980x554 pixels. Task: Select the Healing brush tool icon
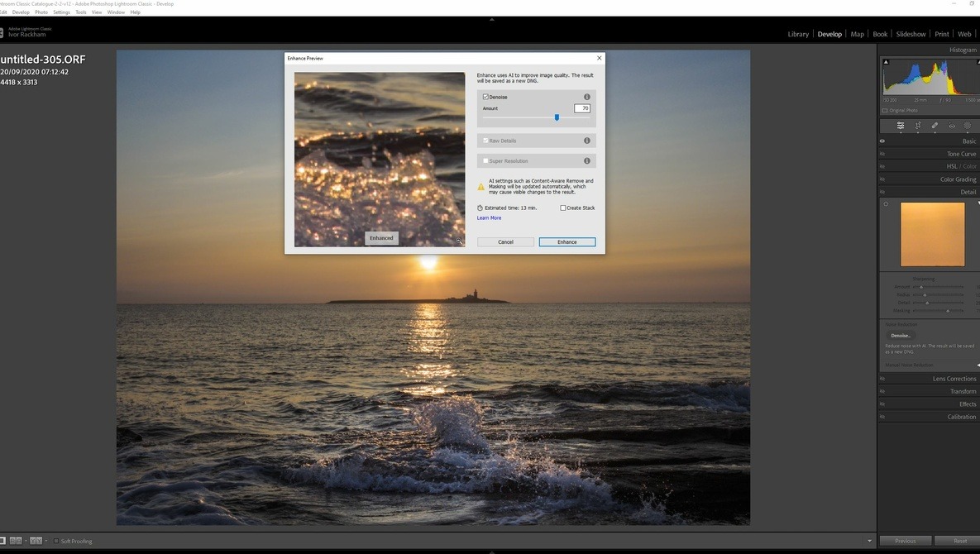935,126
